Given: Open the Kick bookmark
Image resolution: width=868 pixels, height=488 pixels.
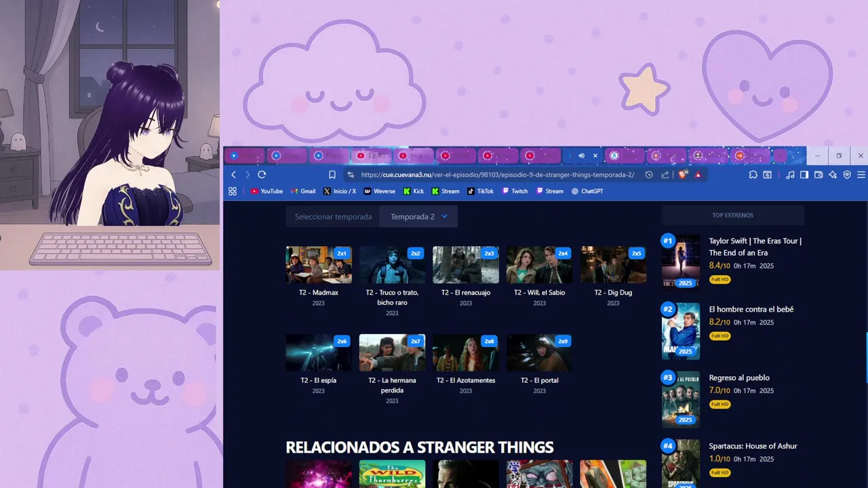Looking at the screenshot, I should [414, 191].
